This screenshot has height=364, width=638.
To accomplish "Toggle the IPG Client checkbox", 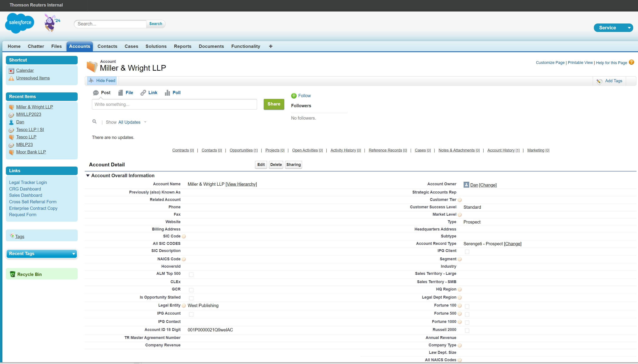I will [467, 252].
